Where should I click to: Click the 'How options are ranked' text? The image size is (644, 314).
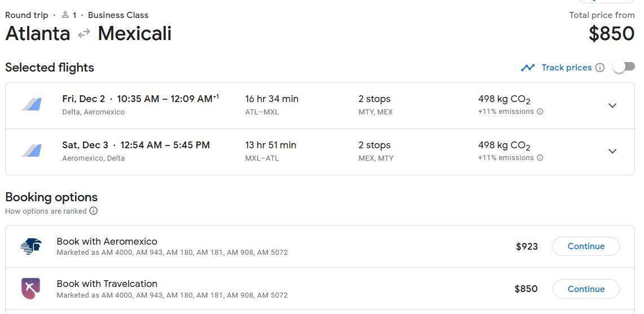coord(46,211)
